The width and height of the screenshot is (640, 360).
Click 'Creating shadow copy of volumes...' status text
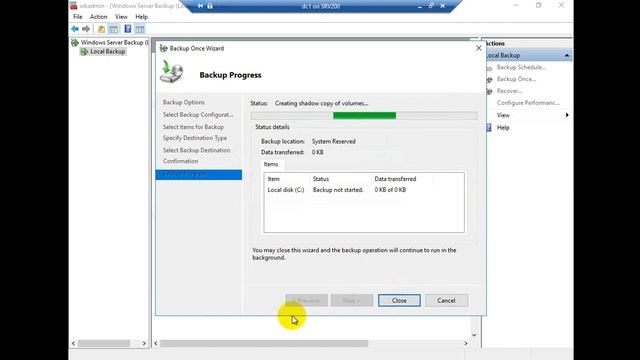point(322,103)
